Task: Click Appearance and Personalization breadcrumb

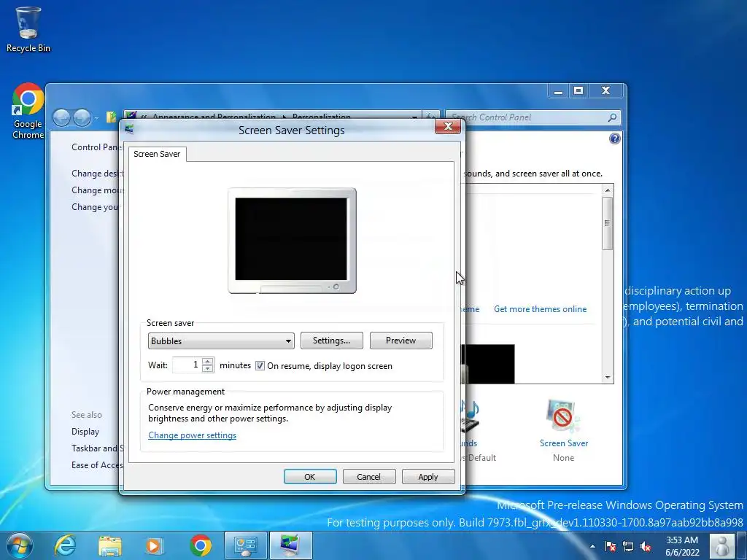Action: click(x=214, y=117)
